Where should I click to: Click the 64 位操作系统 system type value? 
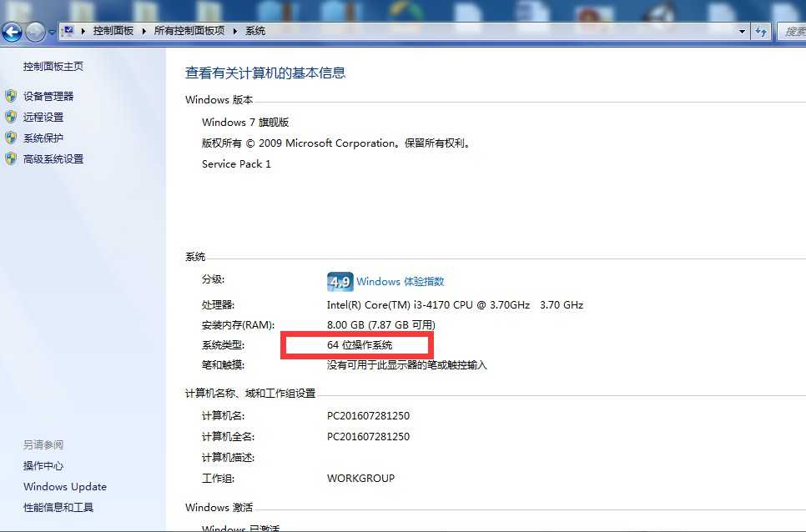360,345
